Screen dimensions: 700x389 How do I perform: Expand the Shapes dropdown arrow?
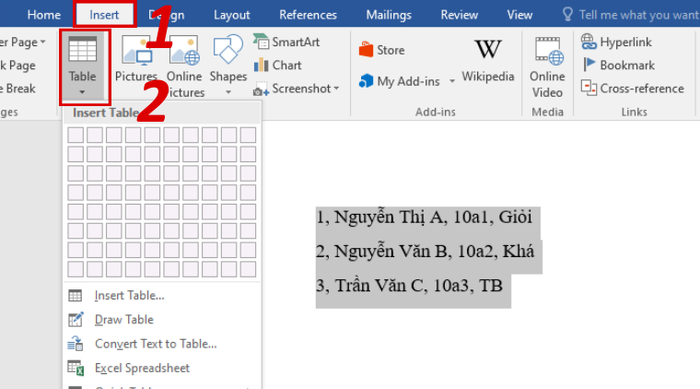(x=228, y=92)
